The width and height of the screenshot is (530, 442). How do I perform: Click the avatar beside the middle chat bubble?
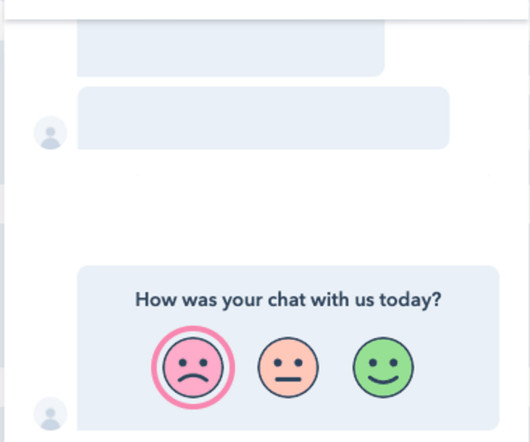click(x=51, y=133)
